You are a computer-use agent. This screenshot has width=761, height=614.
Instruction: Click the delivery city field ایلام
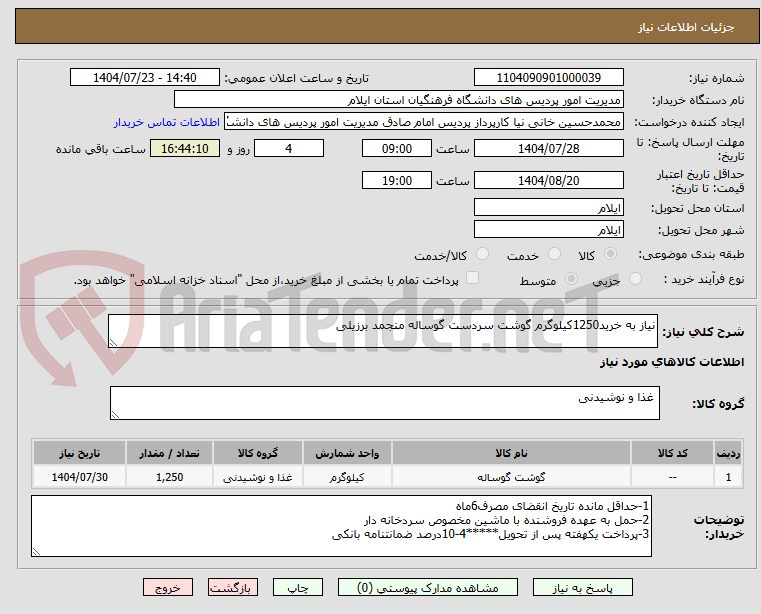pyautogui.click(x=548, y=229)
